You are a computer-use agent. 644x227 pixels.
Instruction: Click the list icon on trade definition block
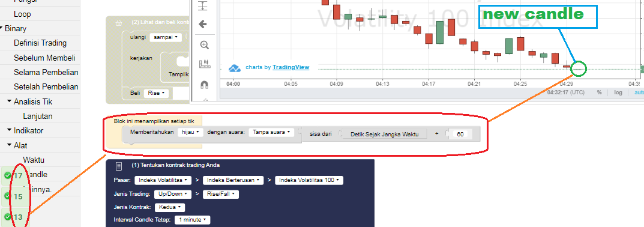click(x=119, y=166)
